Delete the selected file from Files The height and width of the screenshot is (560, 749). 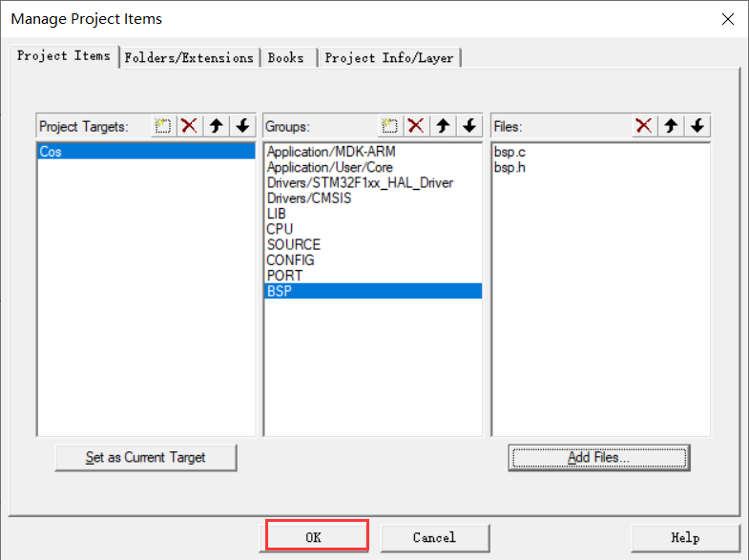644,126
